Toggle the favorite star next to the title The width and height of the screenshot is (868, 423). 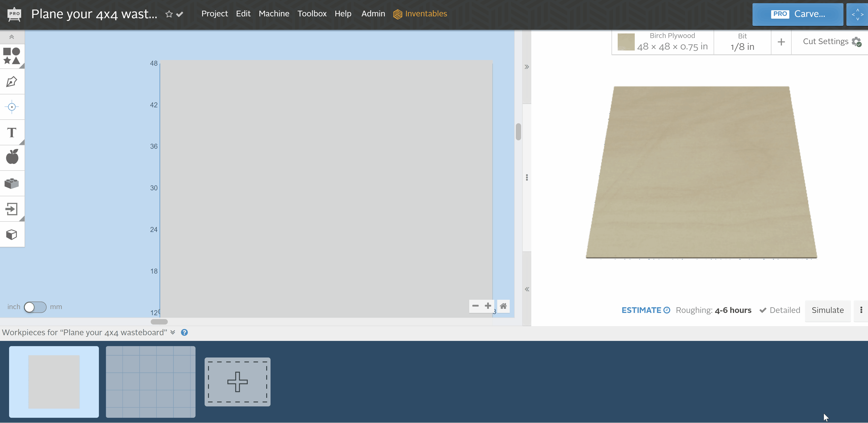pos(169,14)
